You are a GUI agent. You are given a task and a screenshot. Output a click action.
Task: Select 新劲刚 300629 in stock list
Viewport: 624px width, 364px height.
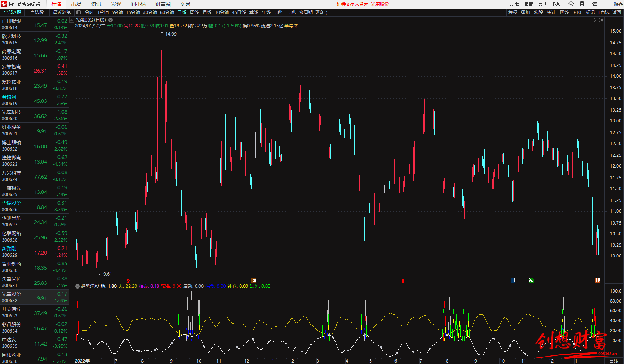(x=34, y=252)
